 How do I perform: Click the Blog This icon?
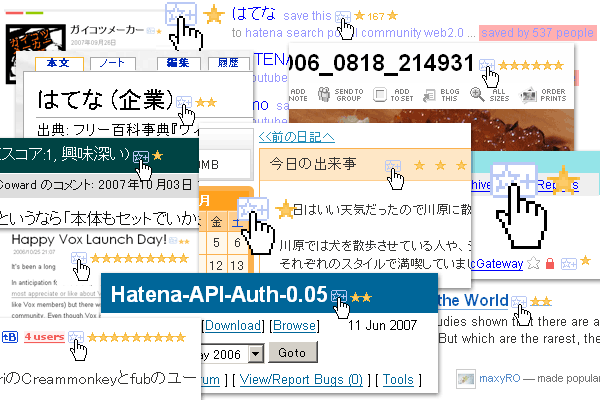tap(429, 95)
